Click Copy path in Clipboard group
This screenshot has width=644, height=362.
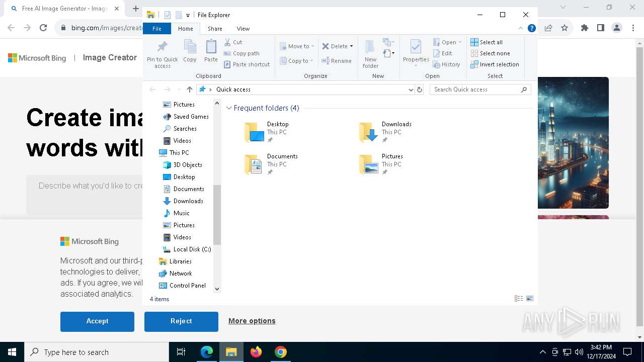tap(242, 53)
